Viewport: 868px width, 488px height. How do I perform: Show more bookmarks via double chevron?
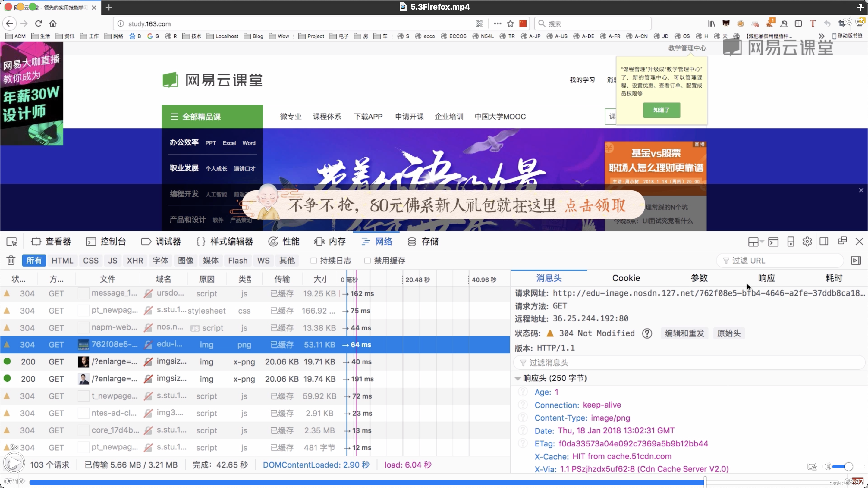(x=822, y=36)
